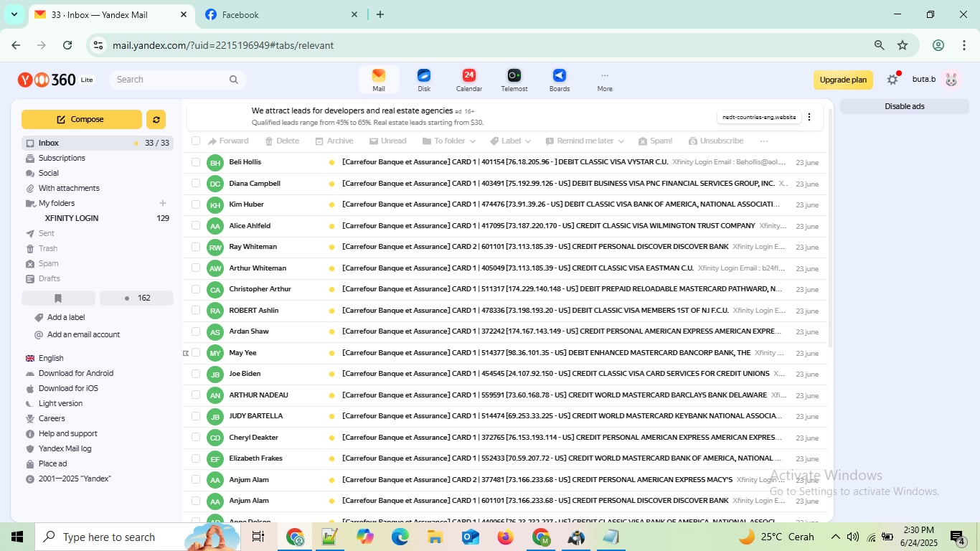
Task: Check the box for Joe Biden email
Action: pyautogui.click(x=196, y=374)
